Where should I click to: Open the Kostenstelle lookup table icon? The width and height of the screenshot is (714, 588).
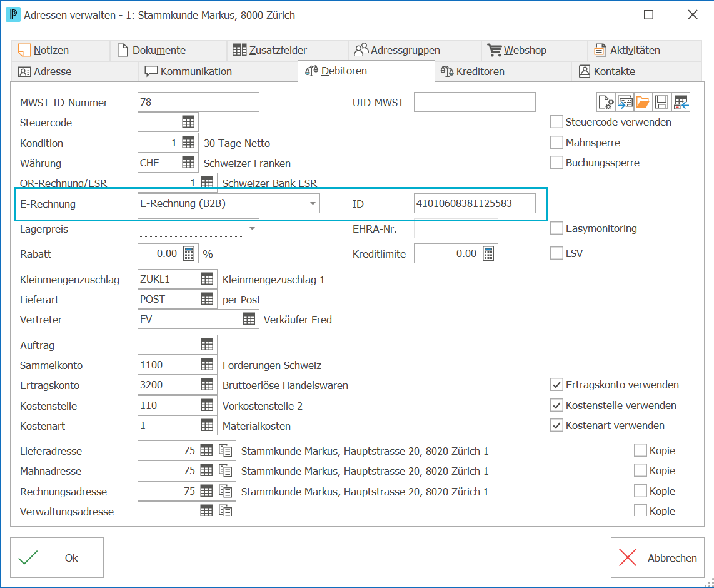pos(207,405)
